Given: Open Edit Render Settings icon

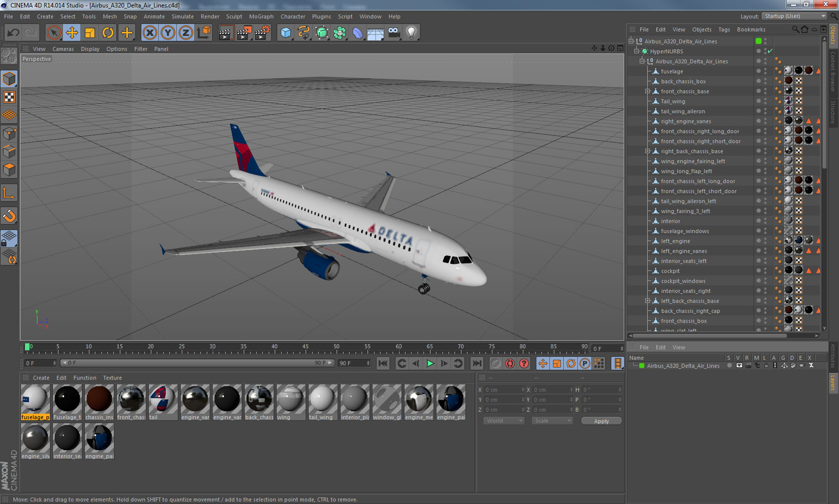Looking at the screenshot, I should pos(263,33).
